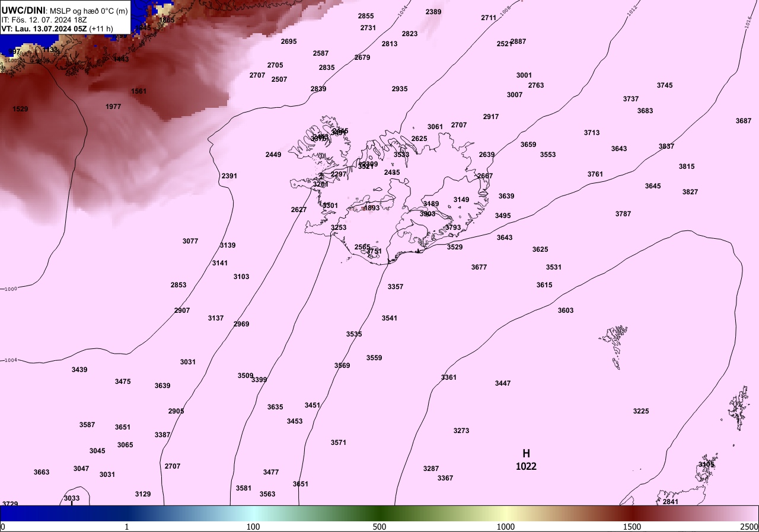The width and height of the screenshot is (759, 532).
Task: Click the height value 3687
Action: click(x=744, y=121)
